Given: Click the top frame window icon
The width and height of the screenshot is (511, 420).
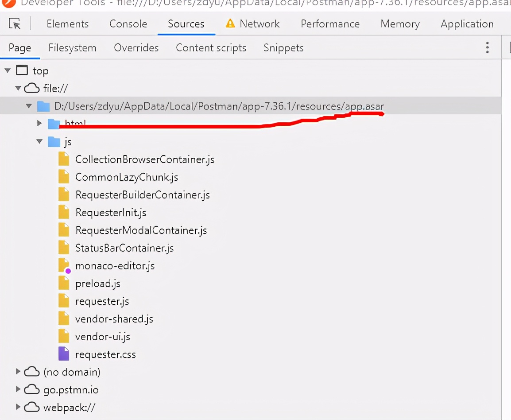Looking at the screenshot, I should pyautogui.click(x=22, y=70).
